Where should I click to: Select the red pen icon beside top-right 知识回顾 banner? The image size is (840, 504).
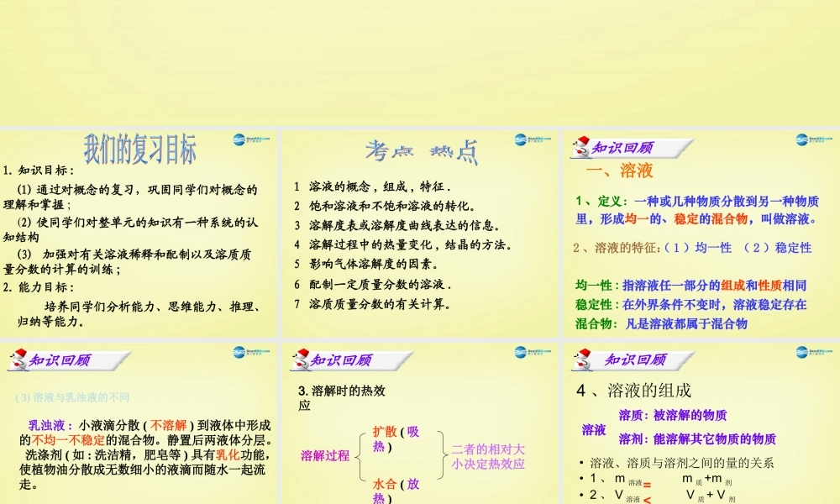pos(582,145)
